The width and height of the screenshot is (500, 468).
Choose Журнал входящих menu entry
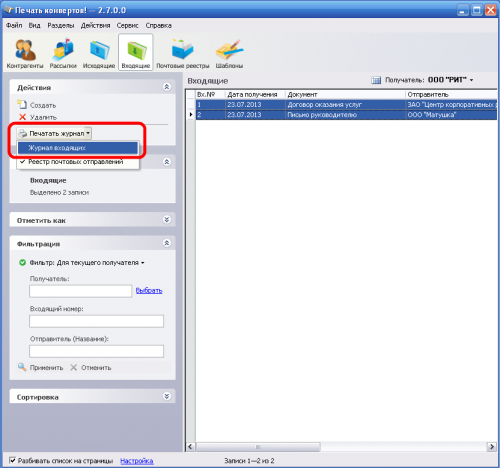(x=78, y=148)
